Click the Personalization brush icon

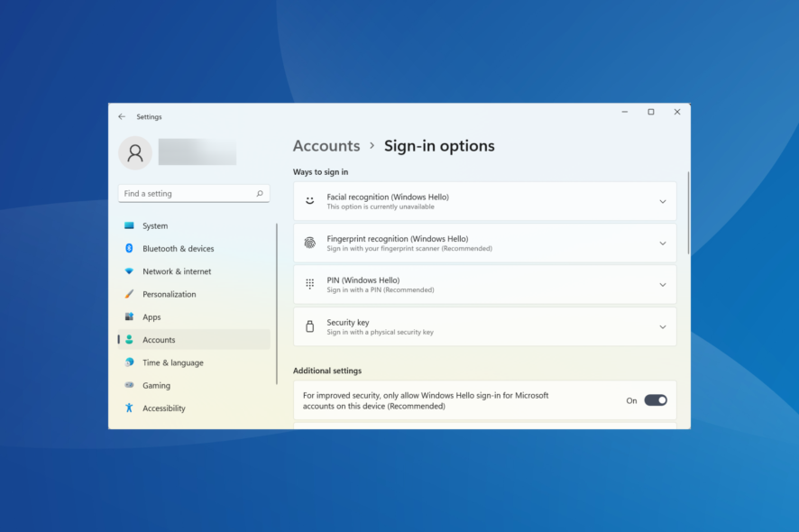130,294
